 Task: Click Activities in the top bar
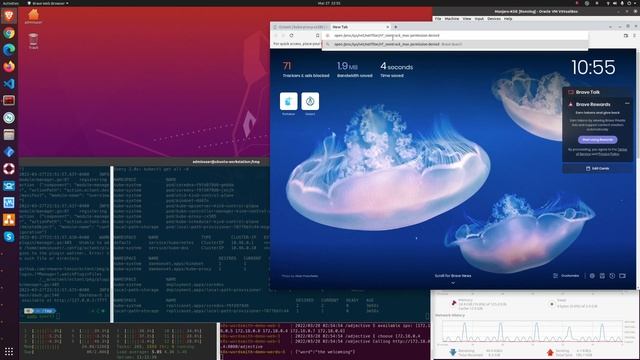pos(10,3)
